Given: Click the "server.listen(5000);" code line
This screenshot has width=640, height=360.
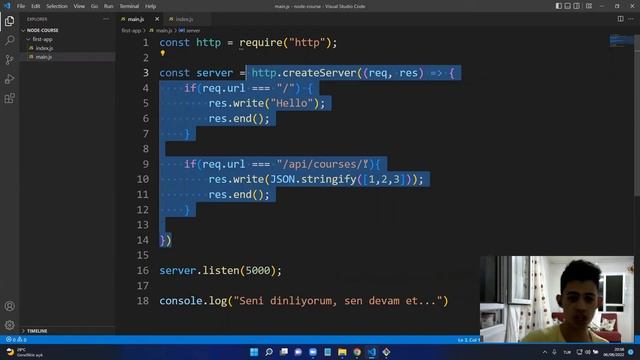Looking at the screenshot, I should [220, 271].
